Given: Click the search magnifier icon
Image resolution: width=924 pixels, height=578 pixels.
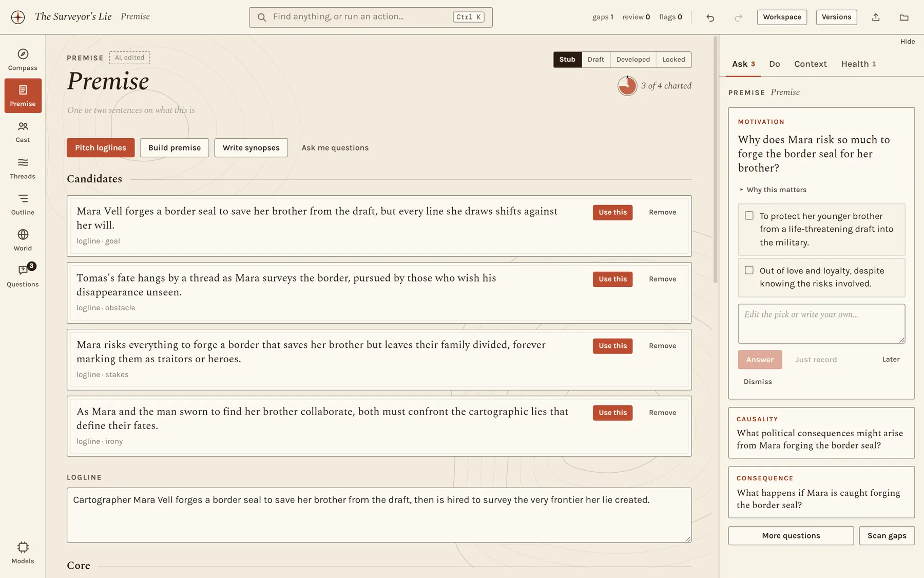Looking at the screenshot, I should (x=262, y=17).
